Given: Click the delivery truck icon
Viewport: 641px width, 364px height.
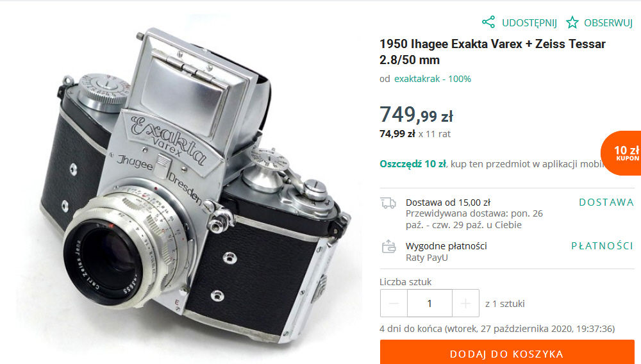Looking at the screenshot, I should [388, 203].
